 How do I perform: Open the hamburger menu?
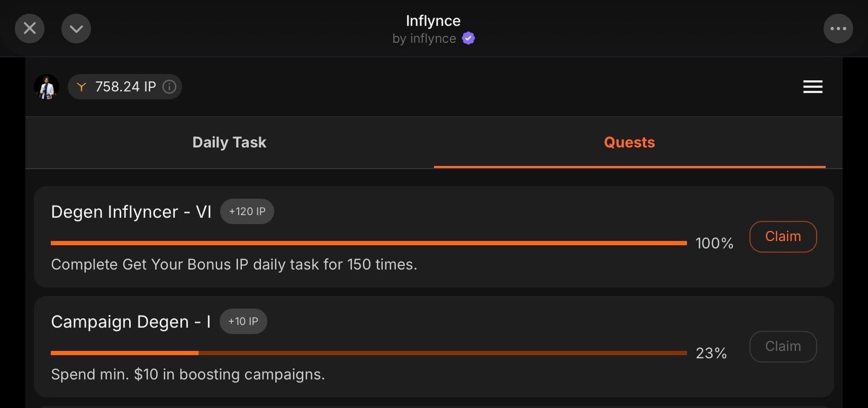[x=812, y=87]
